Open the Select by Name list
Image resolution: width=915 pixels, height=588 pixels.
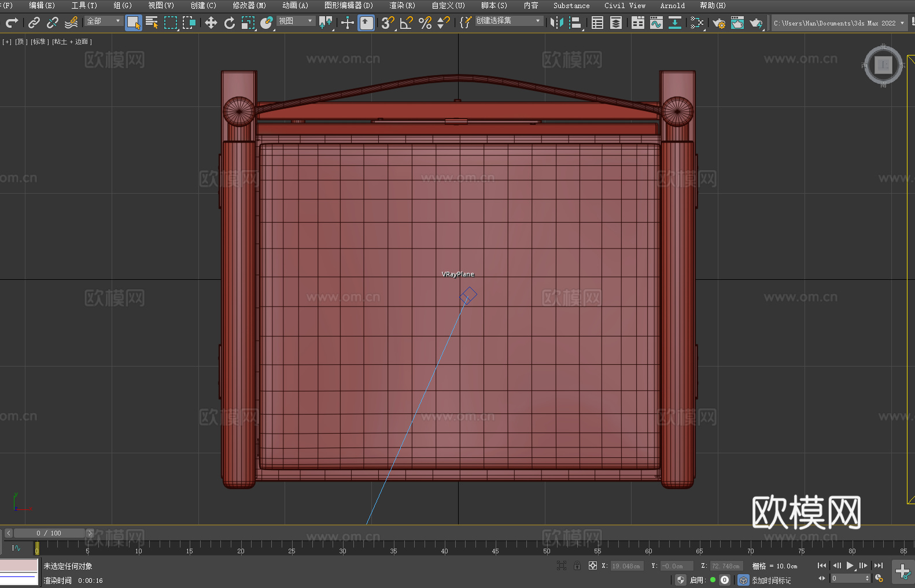coord(152,23)
